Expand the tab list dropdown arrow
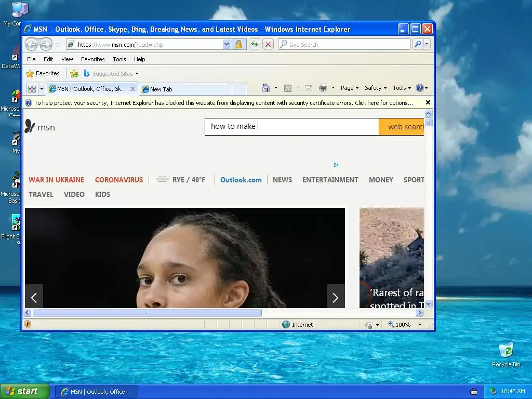Viewport: 532px width, 399px height. click(42, 89)
